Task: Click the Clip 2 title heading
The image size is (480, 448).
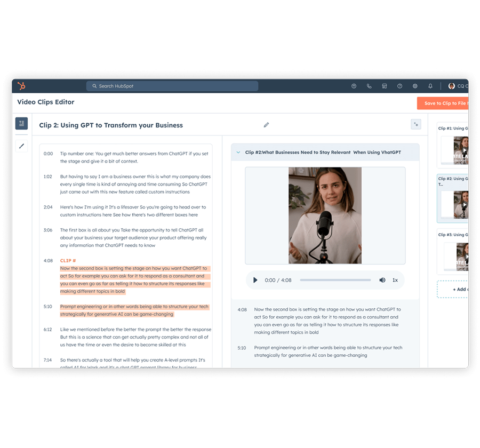Action: pos(111,125)
